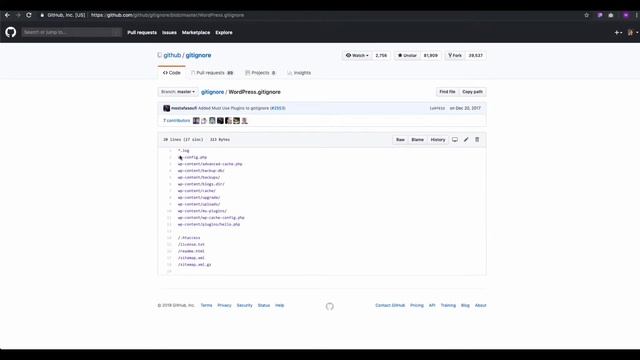Click the Blame button
This screenshot has width=640, height=360.
[x=417, y=140]
